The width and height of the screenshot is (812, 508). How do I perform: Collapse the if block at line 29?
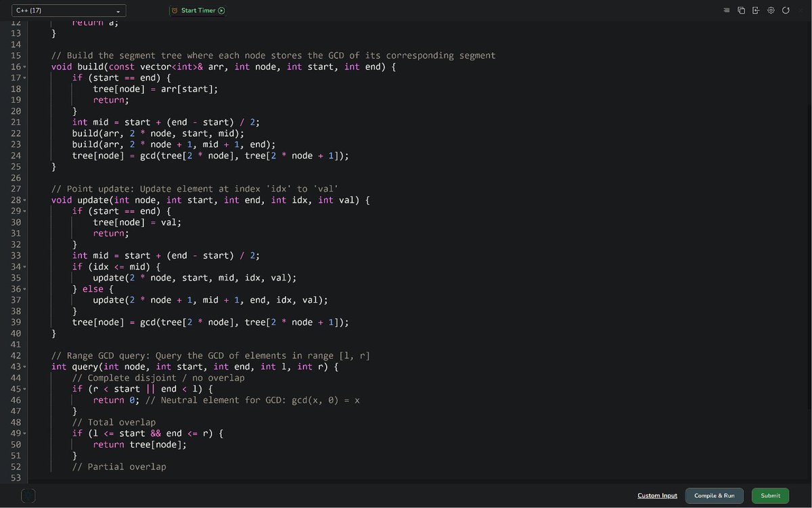tap(24, 211)
